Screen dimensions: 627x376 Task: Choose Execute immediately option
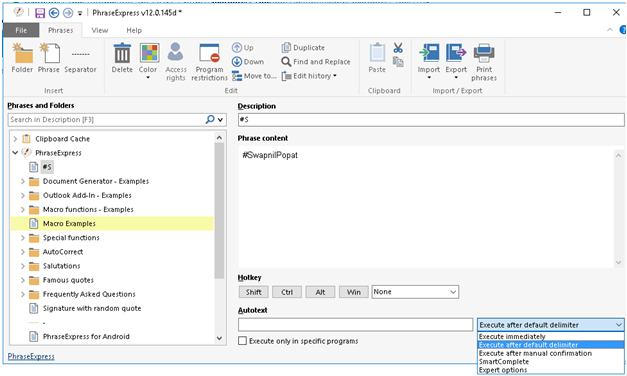tap(551, 336)
